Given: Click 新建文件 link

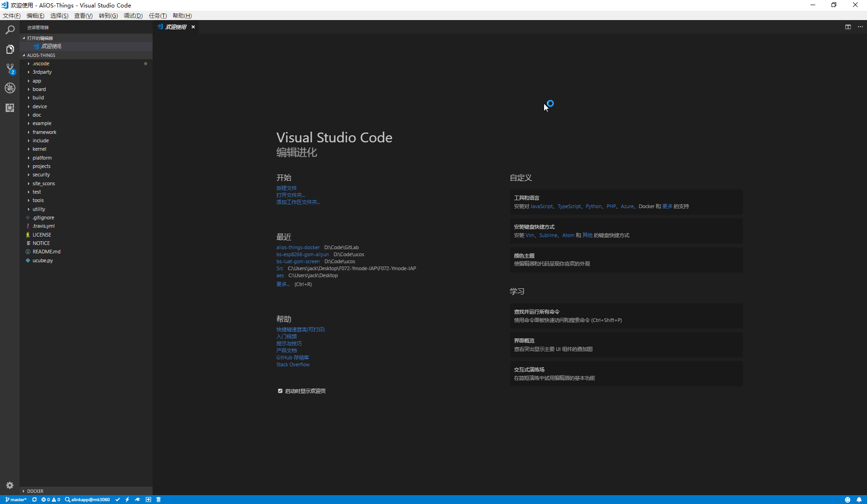Looking at the screenshot, I should pyautogui.click(x=287, y=188).
